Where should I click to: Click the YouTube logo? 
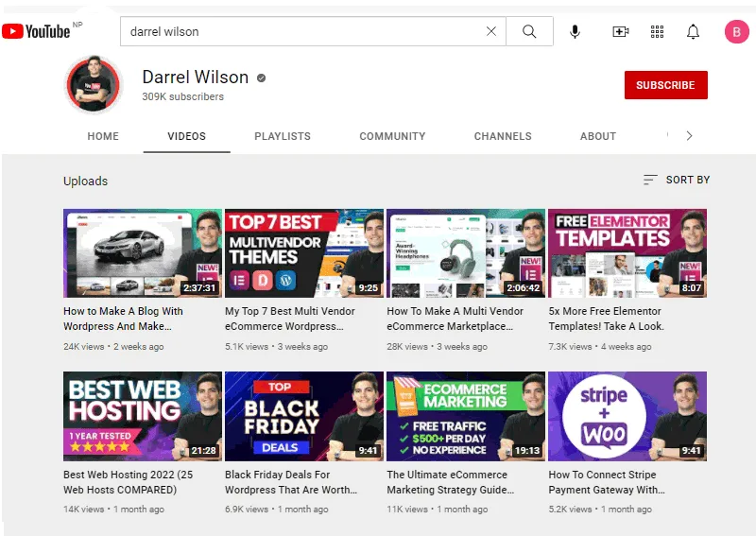point(36,31)
